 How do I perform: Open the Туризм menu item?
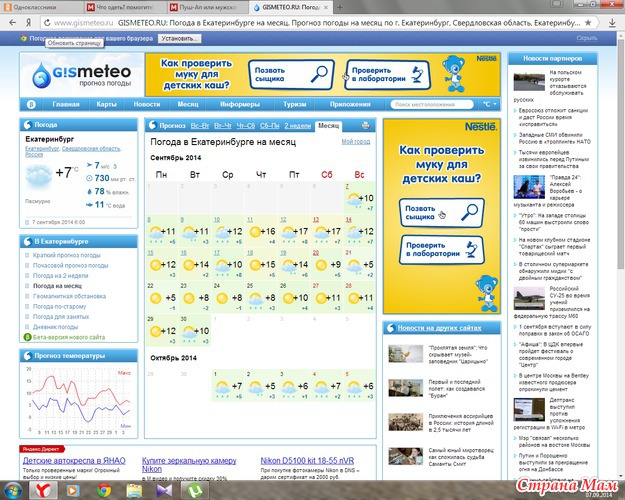(x=295, y=104)
